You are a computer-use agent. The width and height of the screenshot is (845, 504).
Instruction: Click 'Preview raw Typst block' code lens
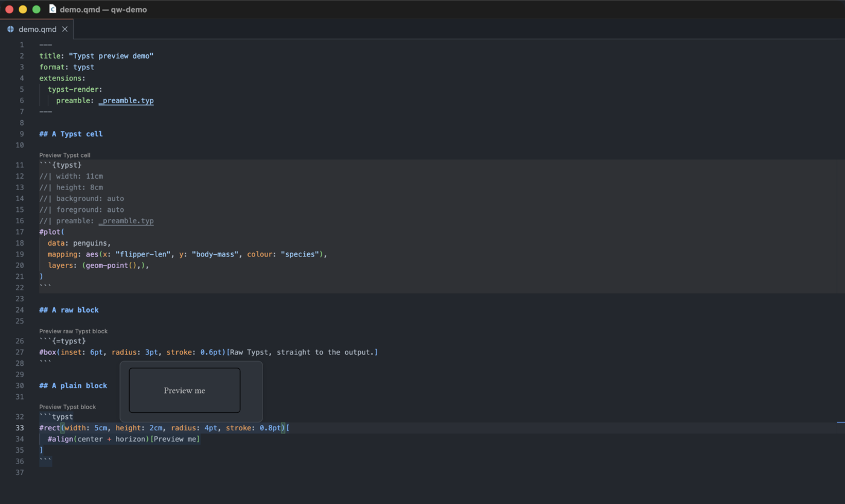(x=73, y=331)
